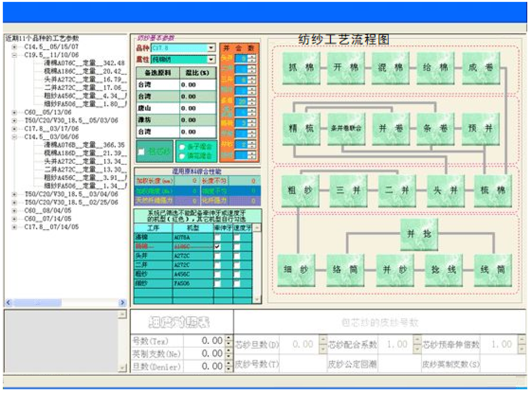This screenshot has height=394, width=532.
Task: Click scroll right arrow of tree panel
Action: [122, 303]
